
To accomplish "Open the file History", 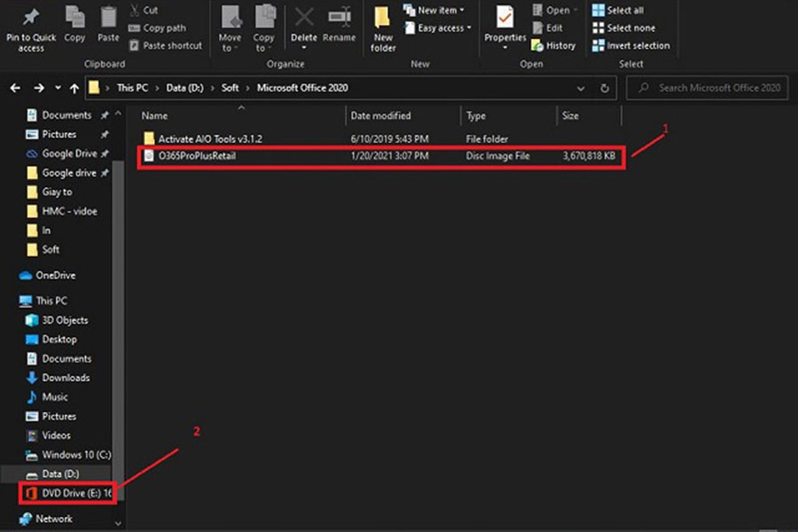I will click(553, 45).
